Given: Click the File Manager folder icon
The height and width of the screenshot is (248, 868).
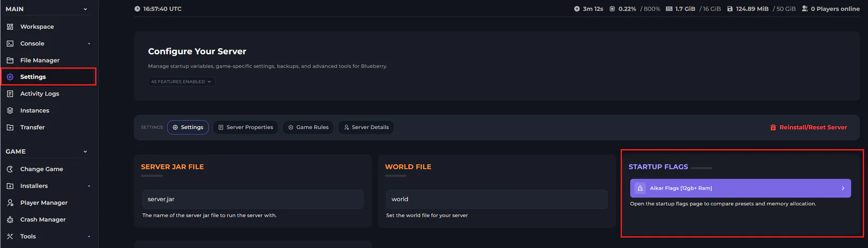Looking at the screenshot, I should click(10, 60).
